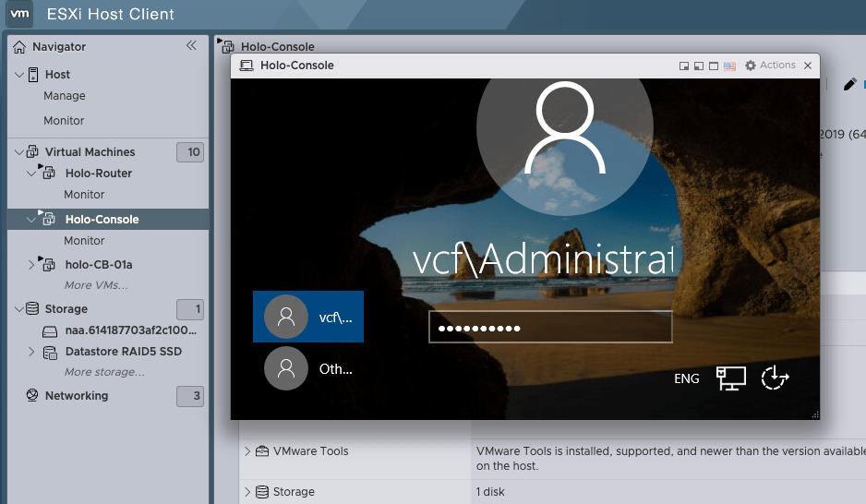Click the US flag keyboard layout icon
Screen dimensions: 866x504
click(x=729, y=66)
